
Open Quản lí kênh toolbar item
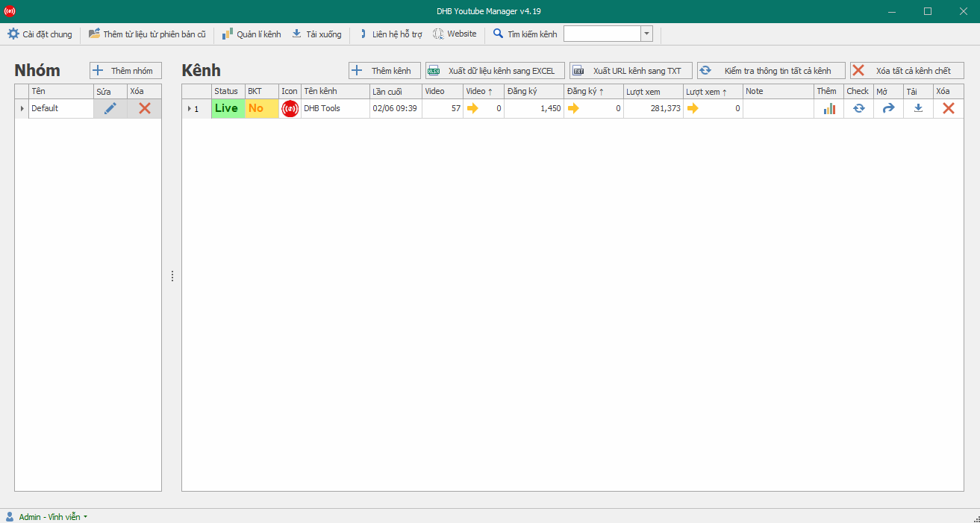click(252, 34)
